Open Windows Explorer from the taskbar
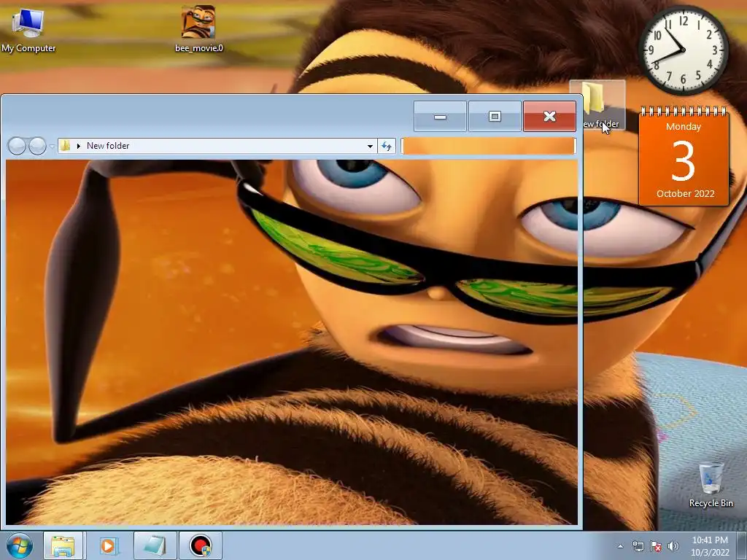Screen dimensions: 747x560 pos(63,545)
